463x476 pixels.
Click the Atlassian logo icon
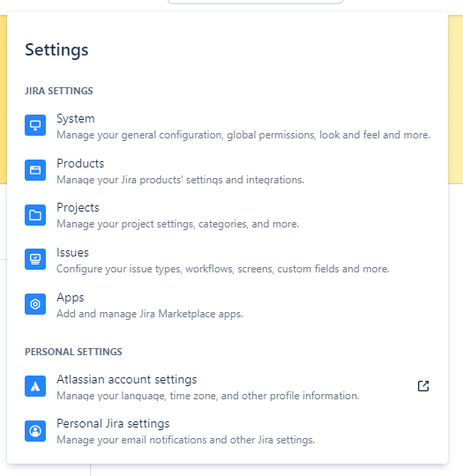point(35,386)
